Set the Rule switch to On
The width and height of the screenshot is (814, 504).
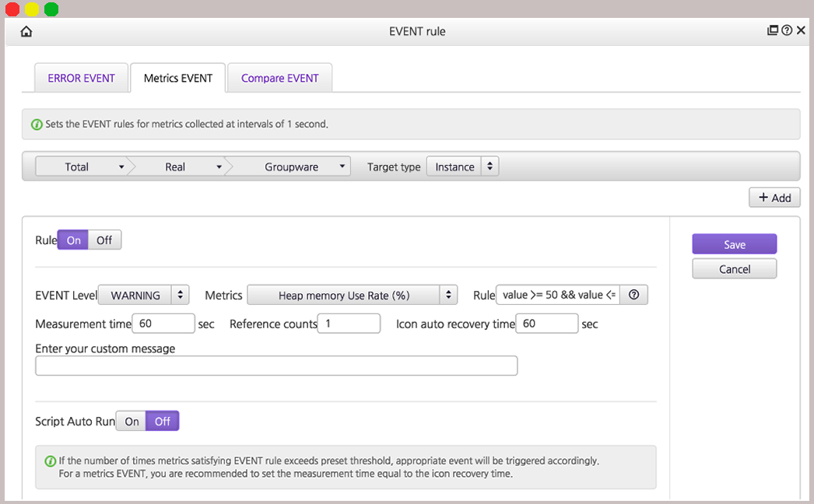[74, 240]
